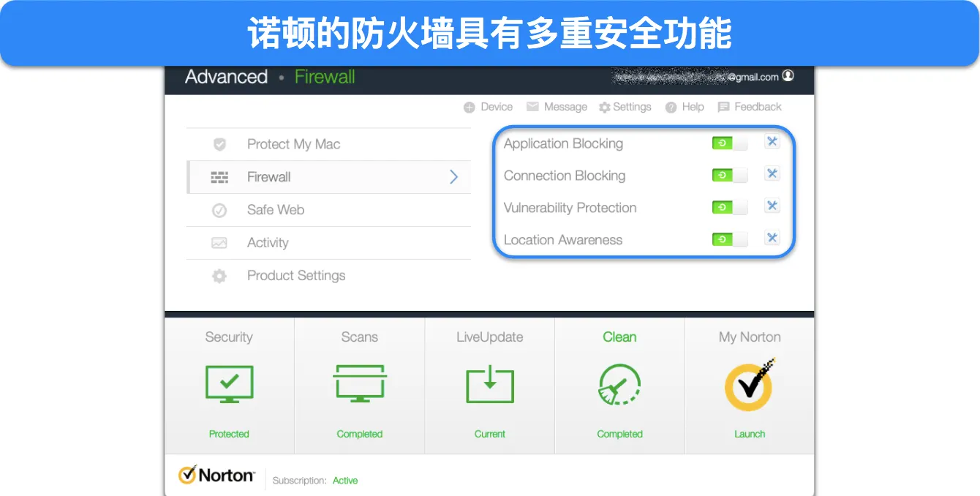Toggle Connection Blocking switch
This screenshot has height=496, width=980.
(x=730, y=176)
